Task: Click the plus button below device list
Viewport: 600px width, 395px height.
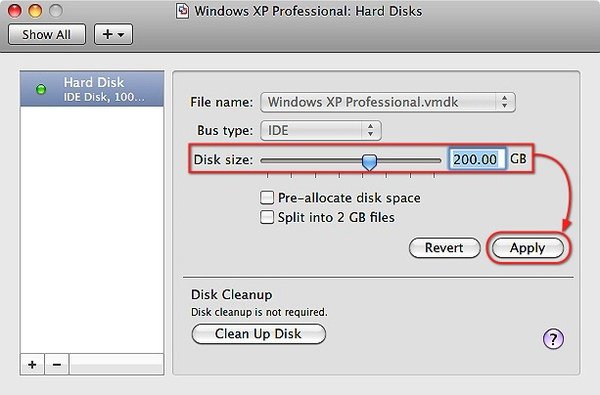Action: (x=33, y=364)
